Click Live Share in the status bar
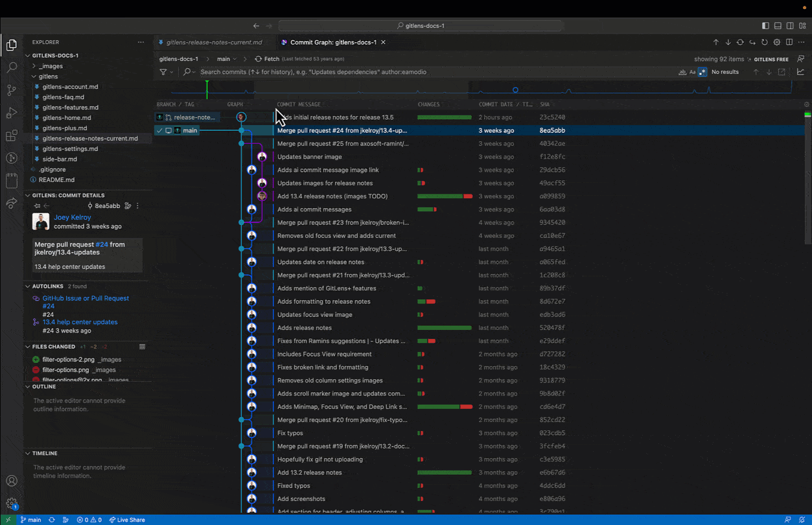The width and height of the screenshot is (812, 525). [127, 520]
